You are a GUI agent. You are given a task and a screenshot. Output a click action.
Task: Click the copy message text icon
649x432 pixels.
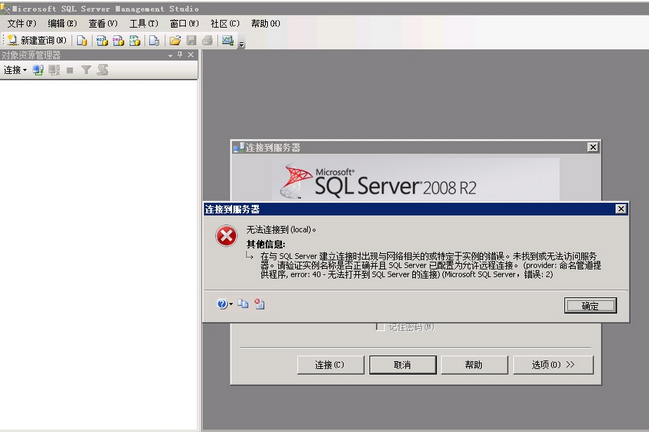click(x=243, y=304)
